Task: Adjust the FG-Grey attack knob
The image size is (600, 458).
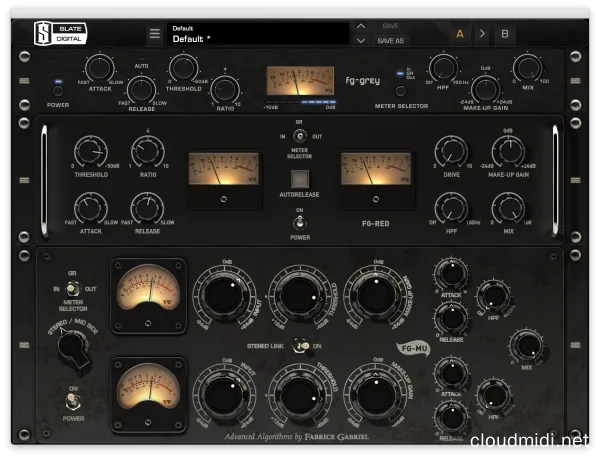Action: point(99,68)
